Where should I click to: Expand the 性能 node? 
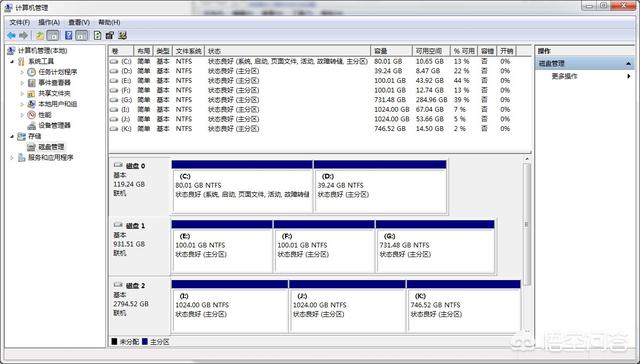click(22, 115)
